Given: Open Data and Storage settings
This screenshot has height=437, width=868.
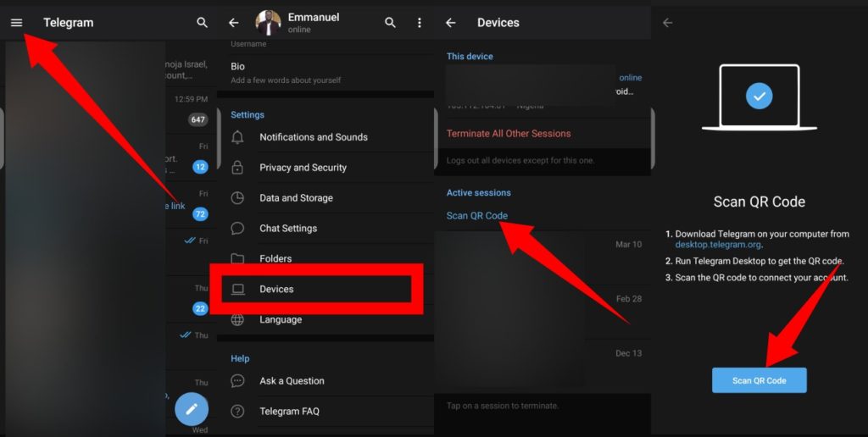Looking at the screenshot, I should [325, 198].
